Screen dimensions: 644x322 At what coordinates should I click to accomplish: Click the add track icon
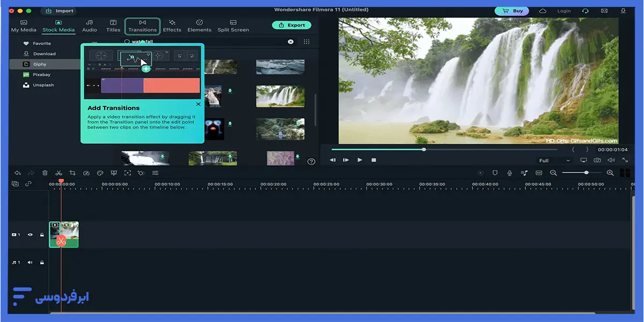[15, 184]
